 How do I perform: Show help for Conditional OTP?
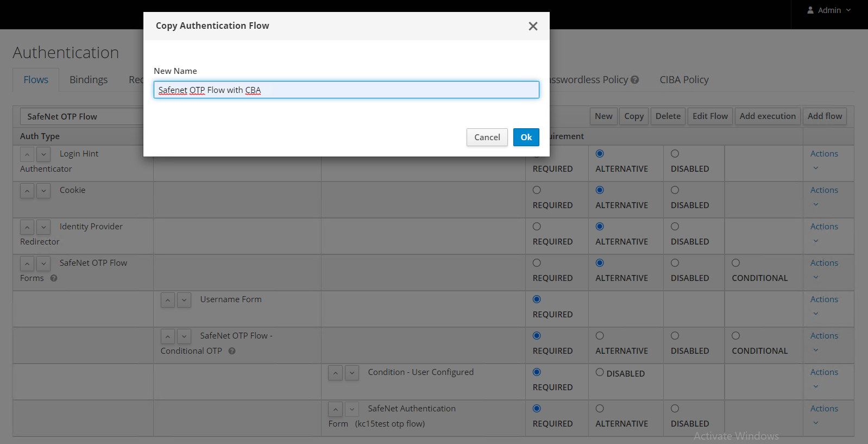coord(232,351)
